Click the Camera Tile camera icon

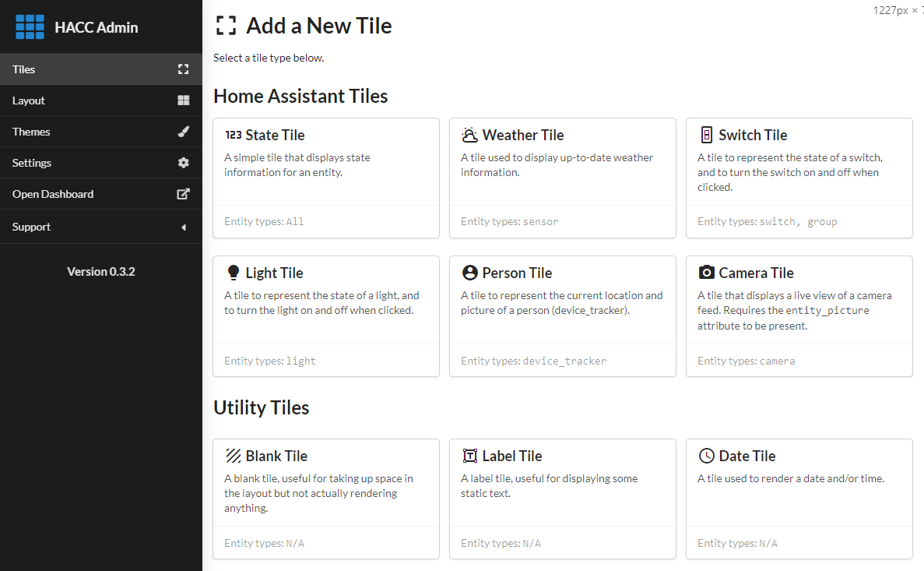706,273
